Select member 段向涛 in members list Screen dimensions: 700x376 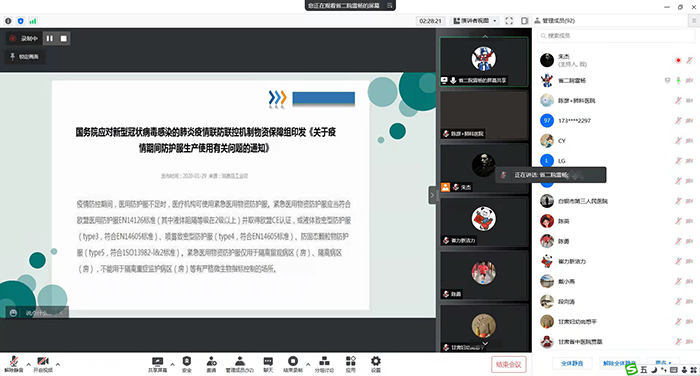click(616, 301)
